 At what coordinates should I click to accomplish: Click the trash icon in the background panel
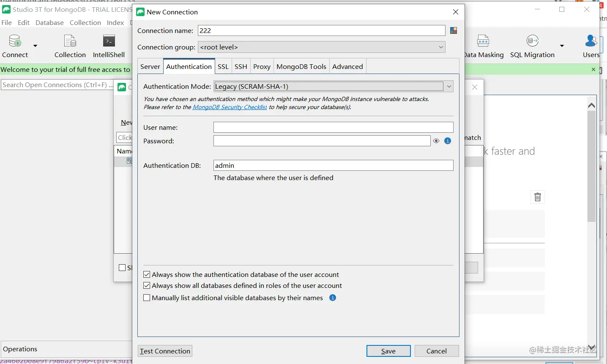point(538,197)
